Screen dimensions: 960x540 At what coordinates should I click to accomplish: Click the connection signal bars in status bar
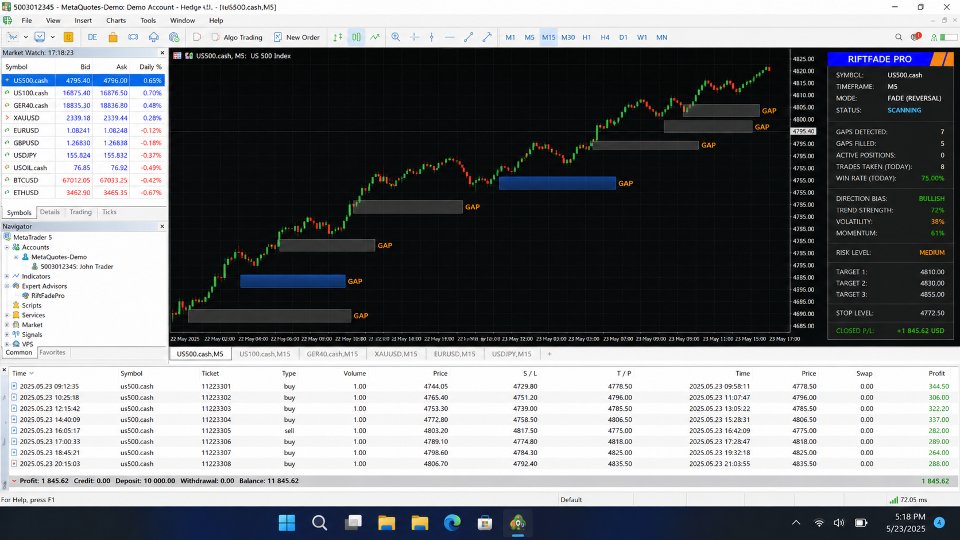point(893,500)
